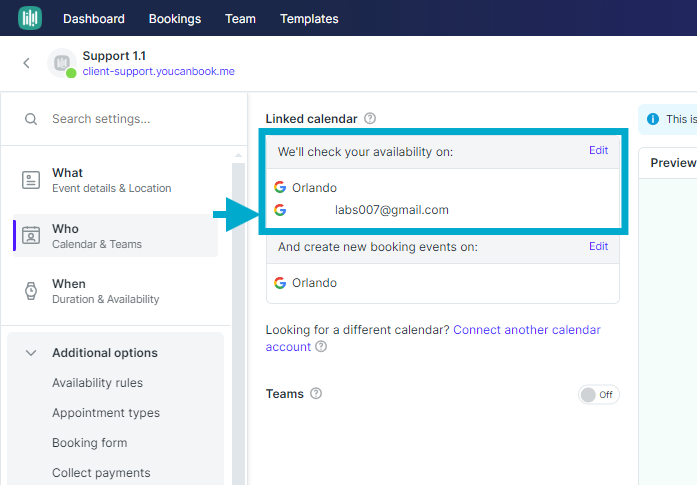
Task: Toggle the Teams switch on
Action: click(598, 394)
